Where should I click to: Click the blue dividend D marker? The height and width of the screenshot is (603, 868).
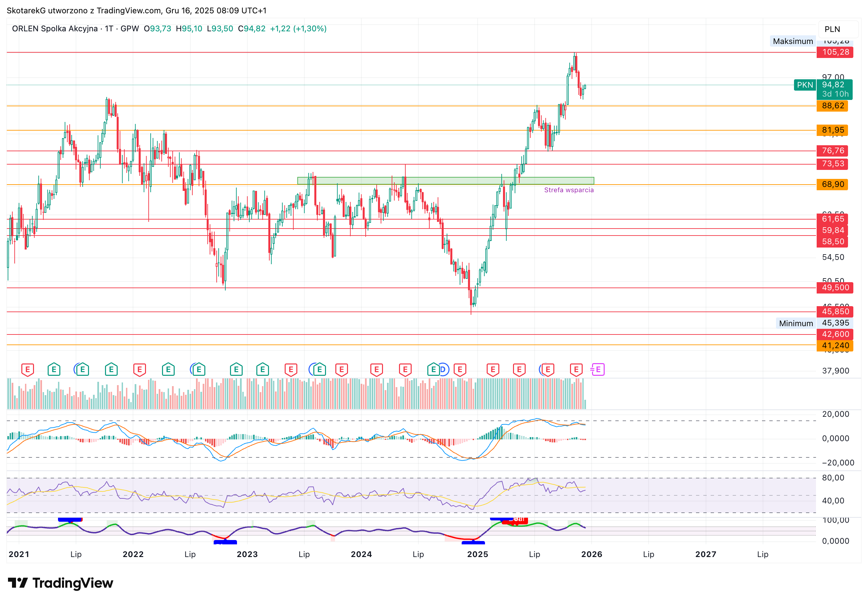pyautogui.click(x=443, y=369)
